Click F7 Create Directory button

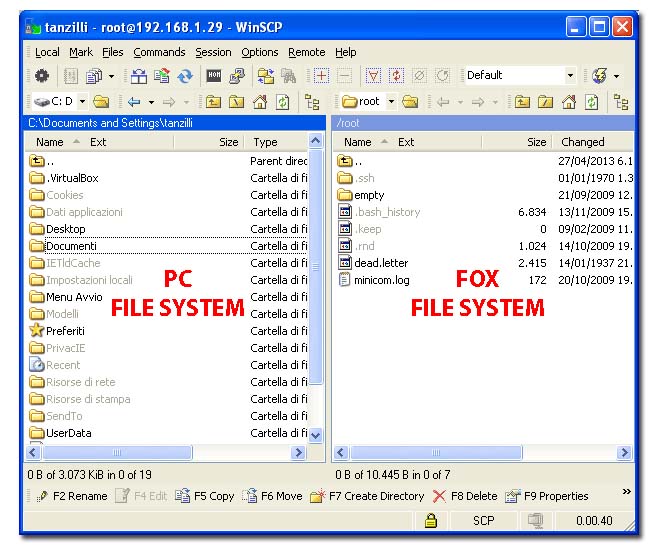click(x=367, y=496)
